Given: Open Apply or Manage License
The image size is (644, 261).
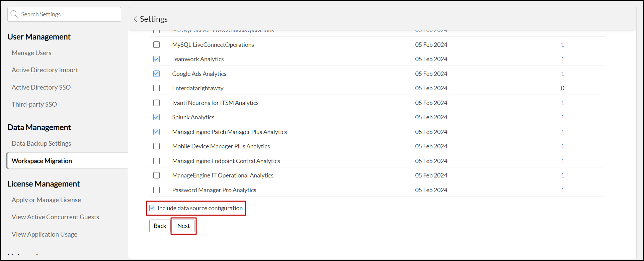Looking at the screenshot, I should pos(46,200).
